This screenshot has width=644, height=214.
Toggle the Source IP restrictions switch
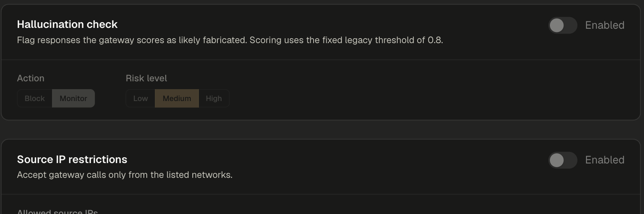pyautogui.click(x=563, y=160)
